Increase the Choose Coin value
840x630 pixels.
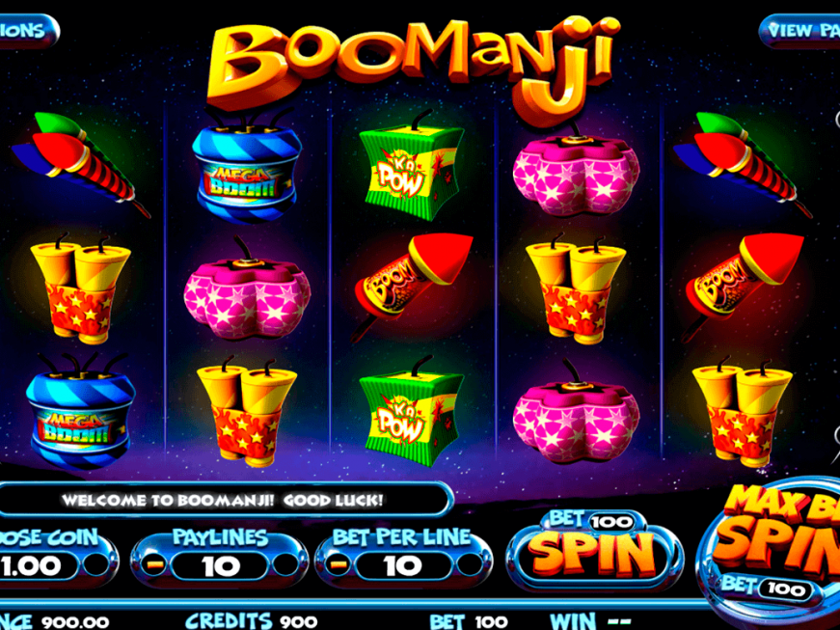click(x=96, y=565)
